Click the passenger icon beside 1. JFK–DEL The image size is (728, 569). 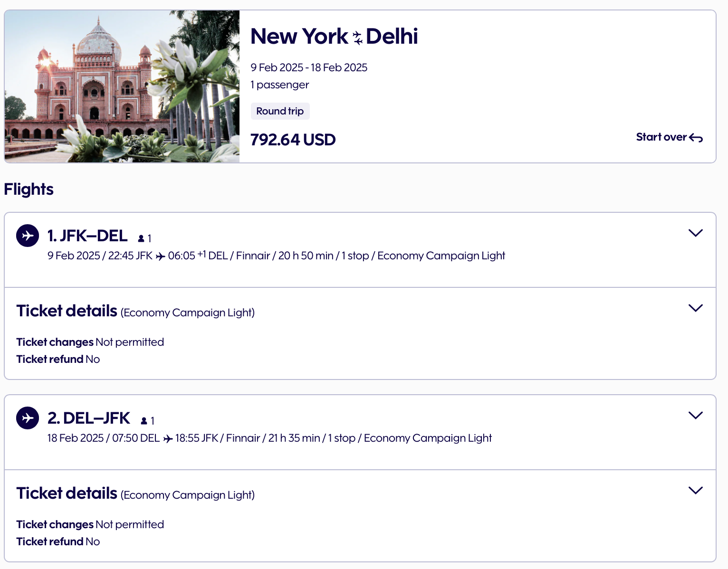pyautogui.click(x=141, y=238)
